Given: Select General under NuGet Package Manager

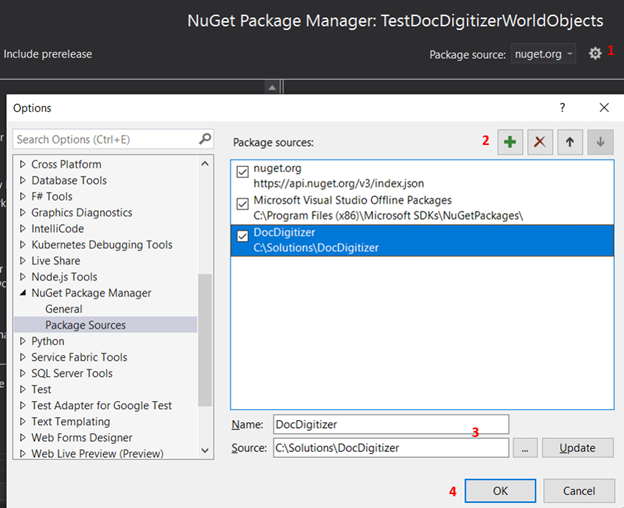Looking at the screenshot, I should 64,309.
